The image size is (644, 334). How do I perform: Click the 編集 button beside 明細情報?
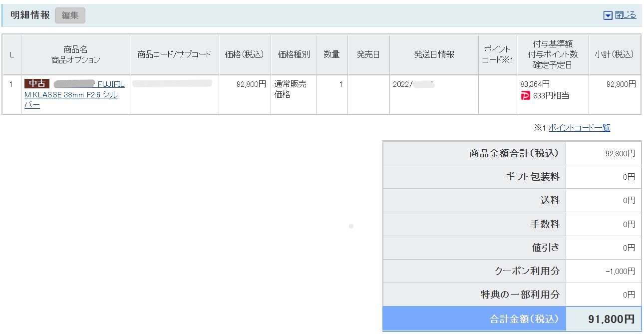70,15
